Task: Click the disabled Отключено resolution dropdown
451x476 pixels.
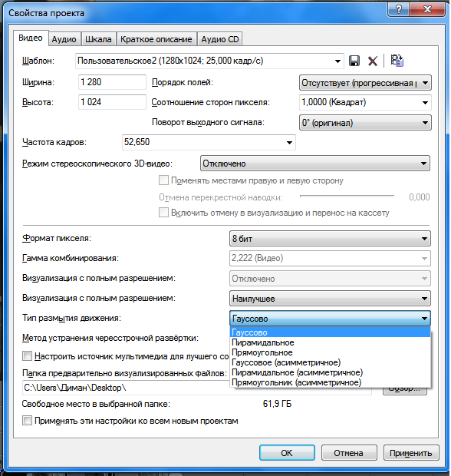Action: tap(330, 279)
